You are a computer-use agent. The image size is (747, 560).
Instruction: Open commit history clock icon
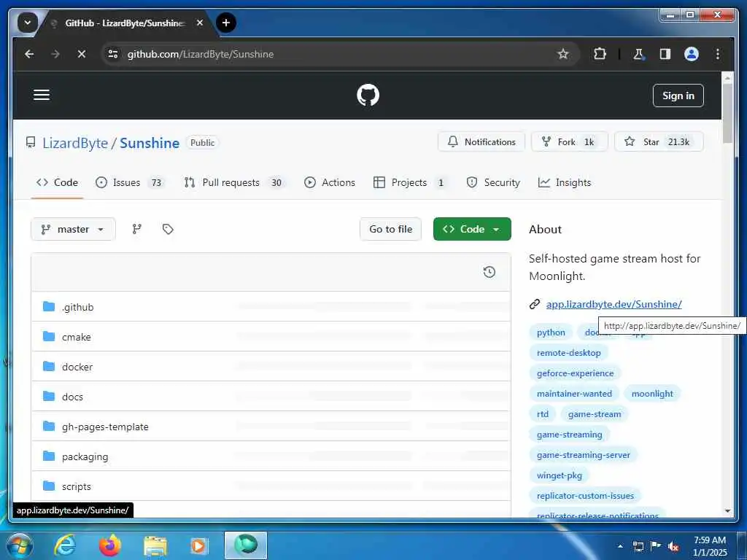click(489, 272)
